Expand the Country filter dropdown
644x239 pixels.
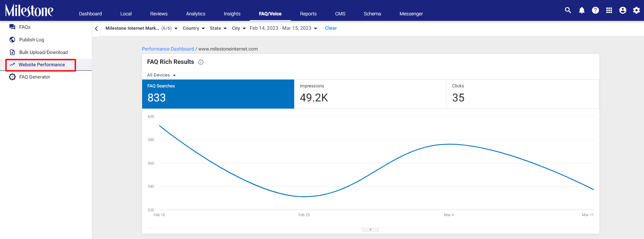194,28
